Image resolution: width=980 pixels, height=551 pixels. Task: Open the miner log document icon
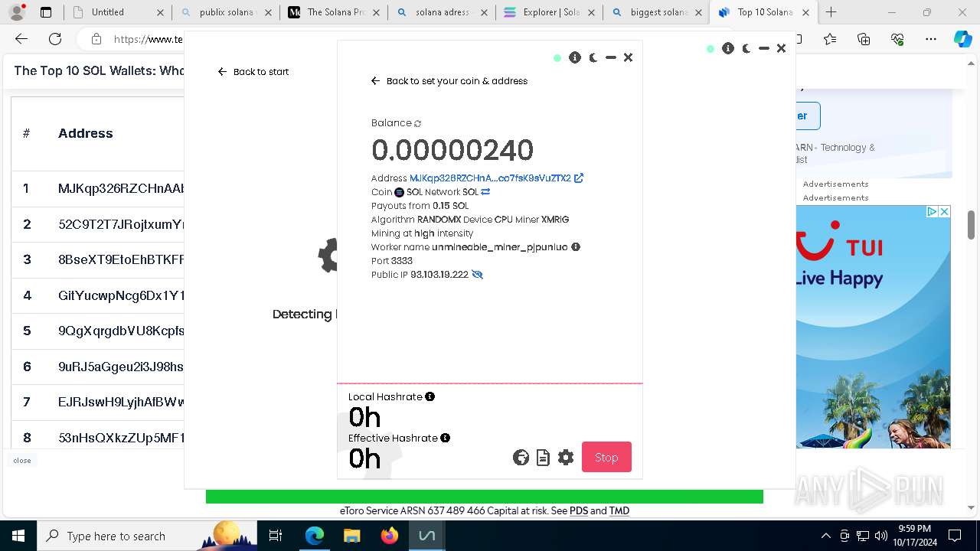(x=543, y=458)
